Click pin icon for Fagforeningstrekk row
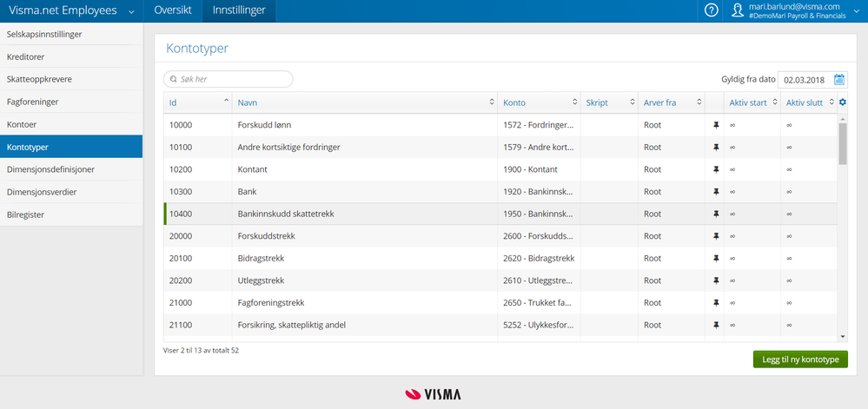 coord(716,303)
